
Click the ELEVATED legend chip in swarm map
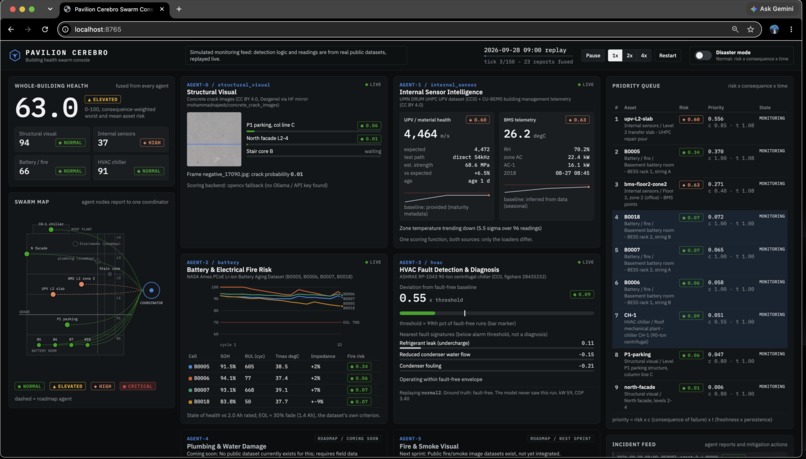tap(67, 386)
